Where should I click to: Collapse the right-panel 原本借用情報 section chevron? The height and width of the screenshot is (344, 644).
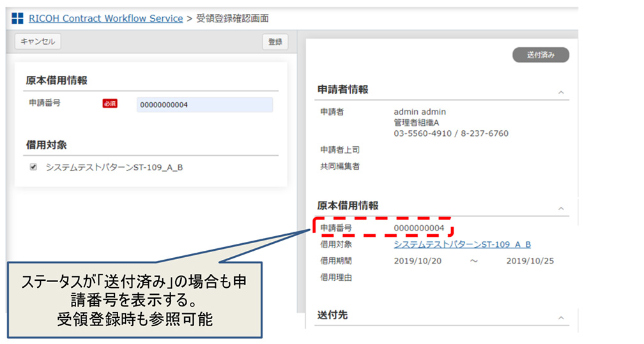point(561,209)
